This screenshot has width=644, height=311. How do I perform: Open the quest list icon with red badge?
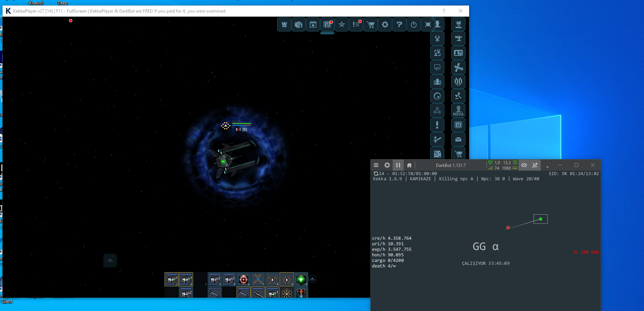(x=356, y=24)
